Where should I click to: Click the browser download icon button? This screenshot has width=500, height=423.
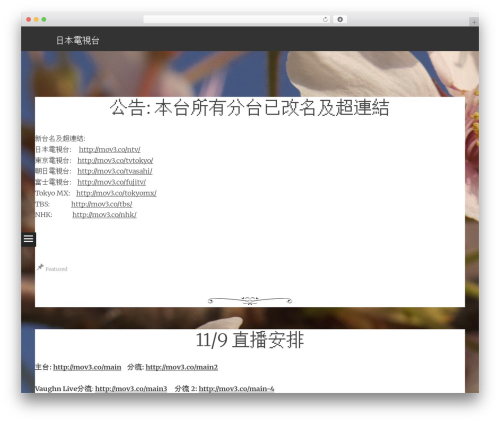[x=340, y=20]
